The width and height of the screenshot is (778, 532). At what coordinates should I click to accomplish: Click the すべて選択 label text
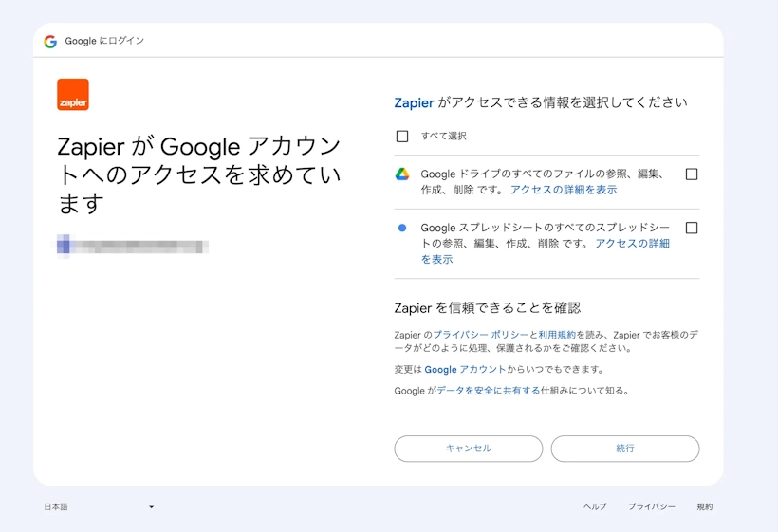tap(444, 136)
